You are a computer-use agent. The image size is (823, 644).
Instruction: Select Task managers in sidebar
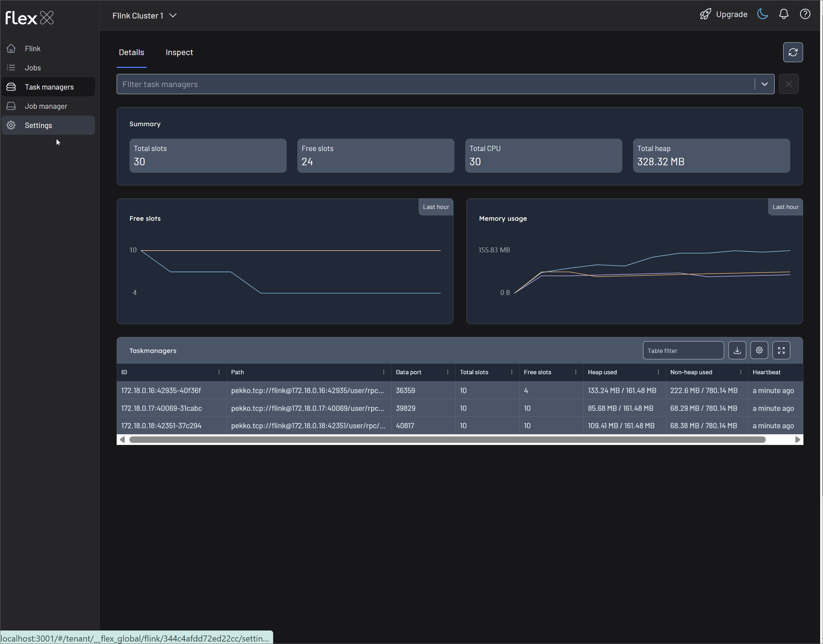[48, 87]
